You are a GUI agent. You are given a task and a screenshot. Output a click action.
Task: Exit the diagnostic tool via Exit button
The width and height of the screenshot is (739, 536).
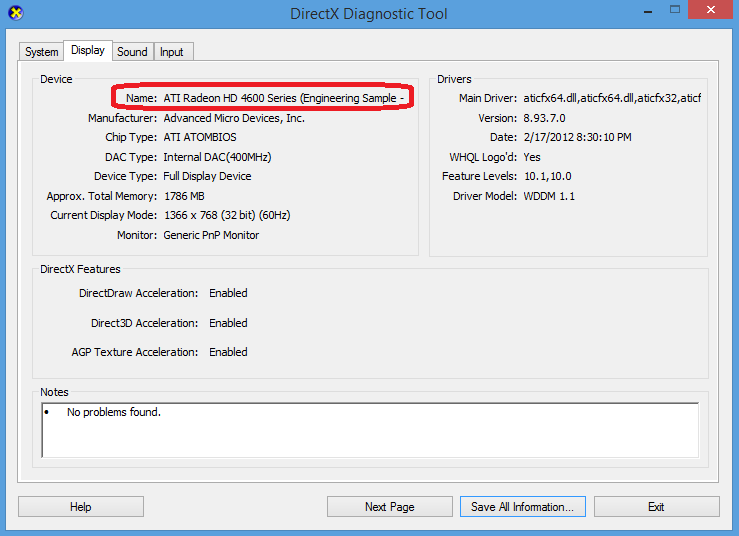656,507
